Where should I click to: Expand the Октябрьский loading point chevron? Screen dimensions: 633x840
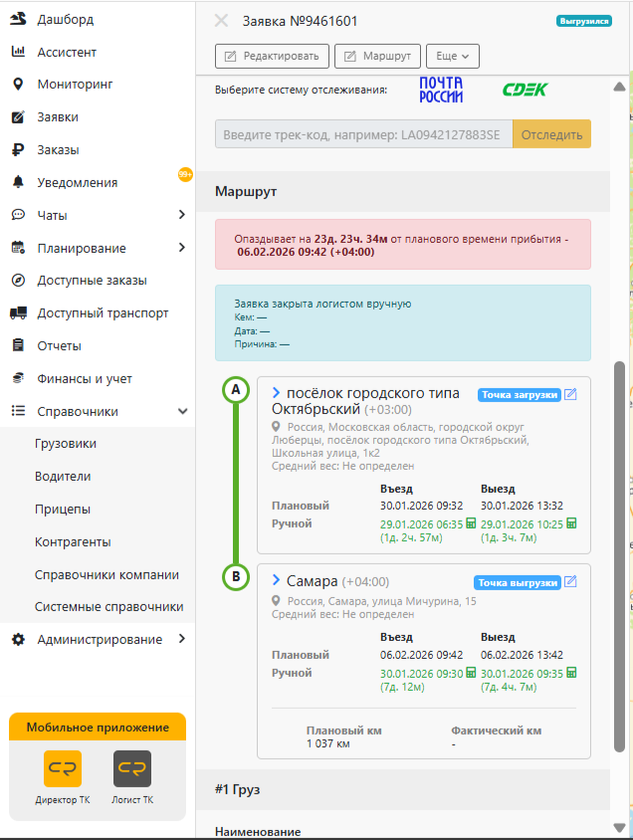pos(276,393)
